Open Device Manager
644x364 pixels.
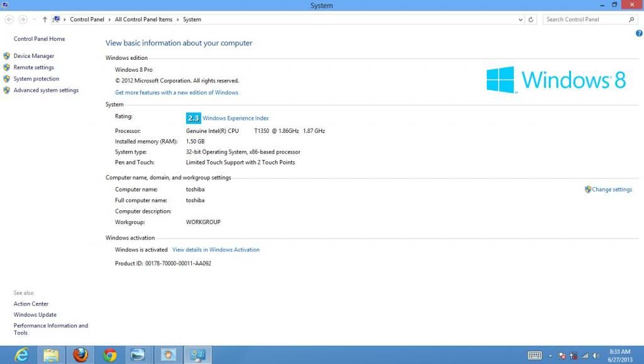(34, 56)
